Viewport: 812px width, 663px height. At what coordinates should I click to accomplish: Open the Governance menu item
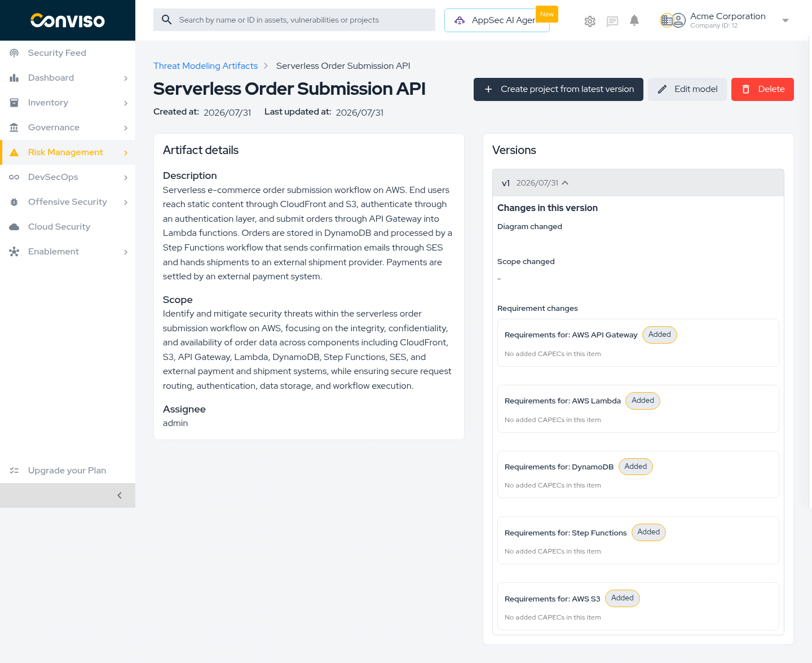click(68, 128)
